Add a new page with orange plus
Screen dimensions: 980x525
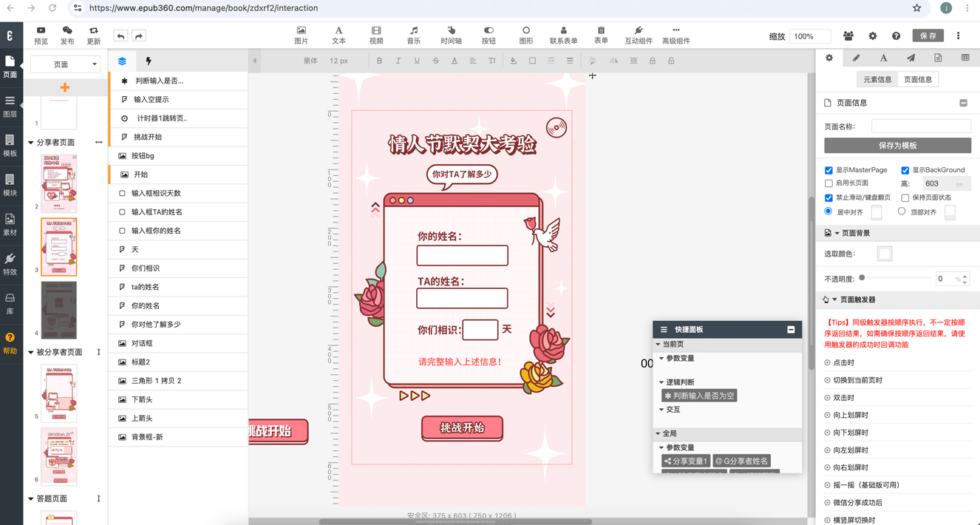(x=65, y=88)
